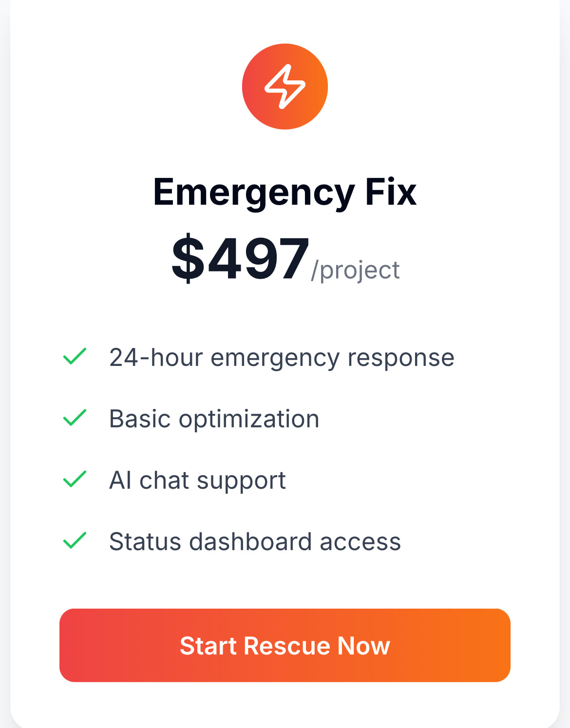Click the lightning bolt icon
The image size is (570, 728).
(x=285, y=87)
